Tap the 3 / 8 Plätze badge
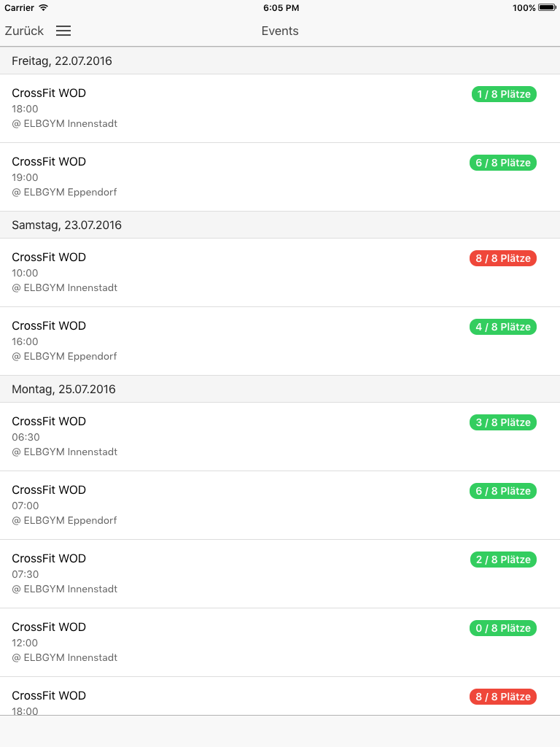Screen dimensions: 560x747 pyautogui.click(x=503, y=422)
